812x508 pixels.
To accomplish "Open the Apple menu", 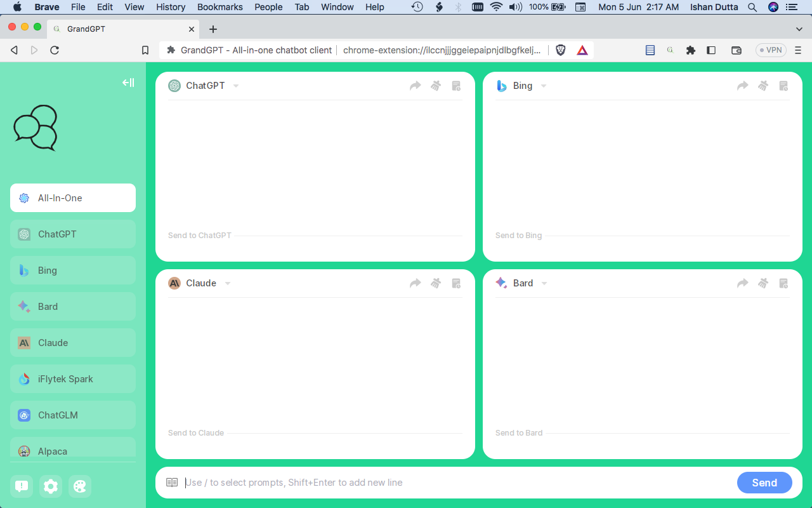I will (17, 7).
